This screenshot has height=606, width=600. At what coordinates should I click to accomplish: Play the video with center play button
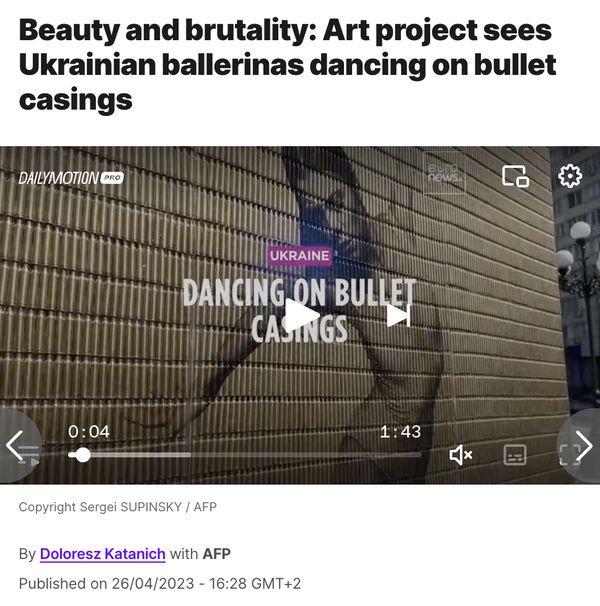[x=302, y=315]
